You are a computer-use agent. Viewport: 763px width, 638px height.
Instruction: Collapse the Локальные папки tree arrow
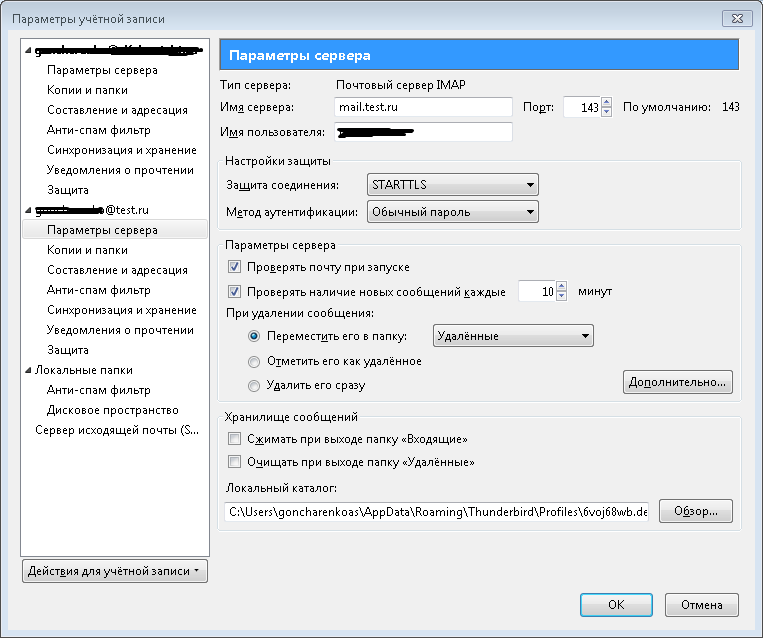27,370
